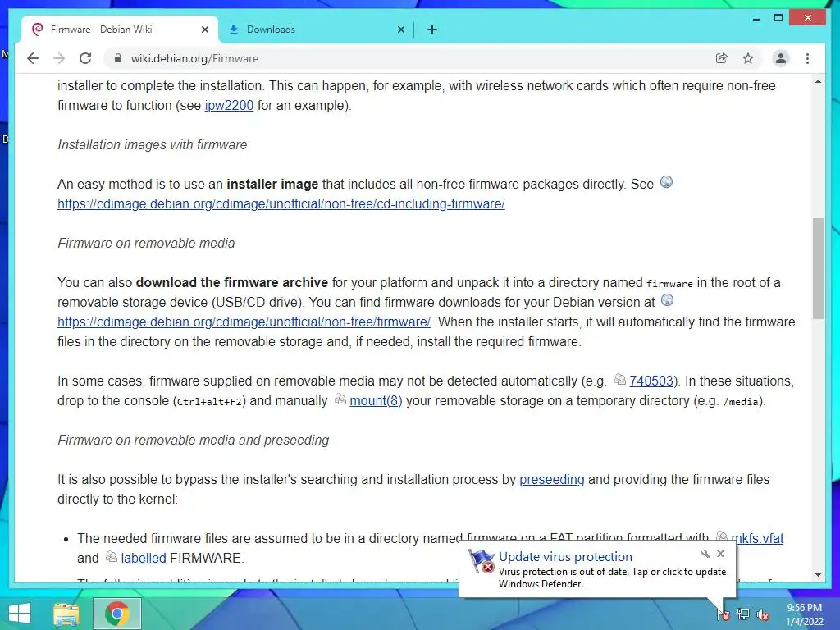Screen dimensions: 840x630
Task: View site info via the lock icon
Action: coord(118,58)
